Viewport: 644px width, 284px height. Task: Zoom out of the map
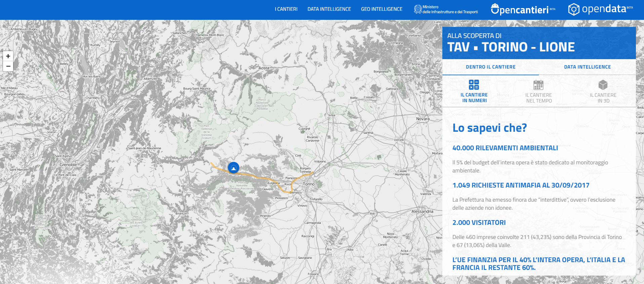pyautogui.click(x=8, y=66)
